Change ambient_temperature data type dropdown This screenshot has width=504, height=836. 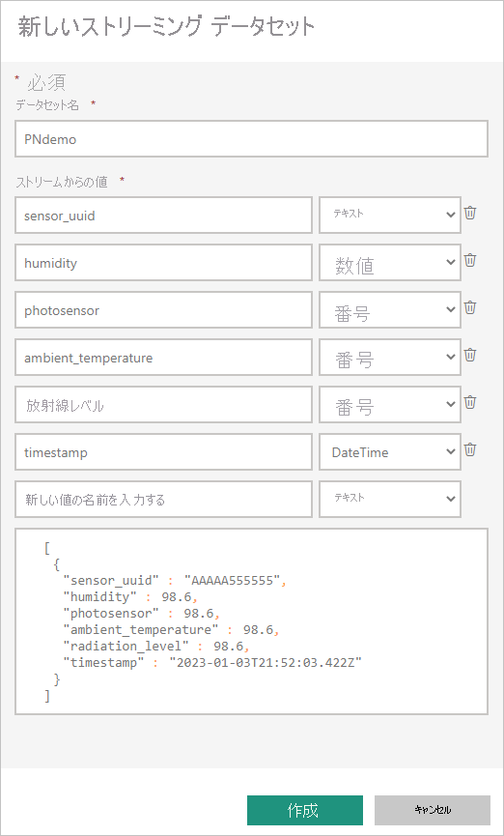coord(390,358)
